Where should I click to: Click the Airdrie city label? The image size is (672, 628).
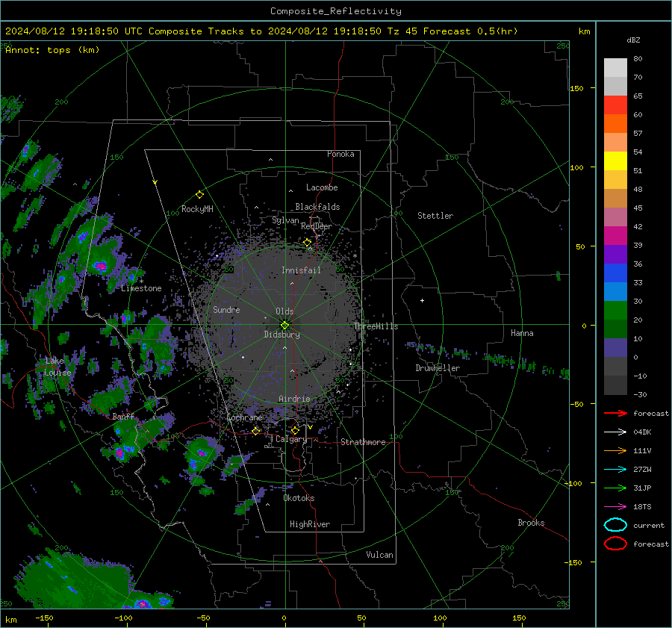pos(294,399)
